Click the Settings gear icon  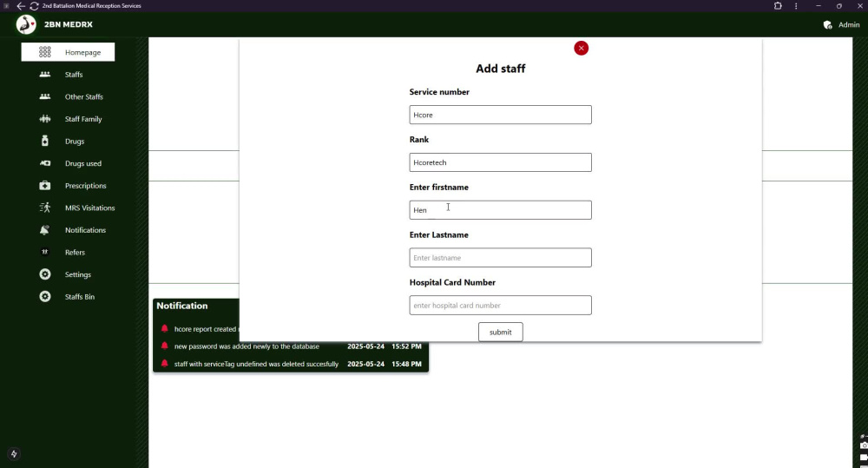pos(45,274)
